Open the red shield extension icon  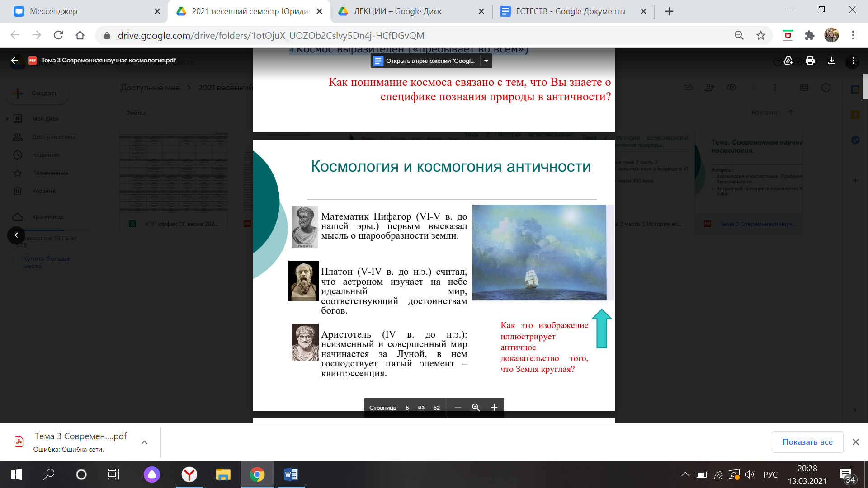[x=788, y=35]
